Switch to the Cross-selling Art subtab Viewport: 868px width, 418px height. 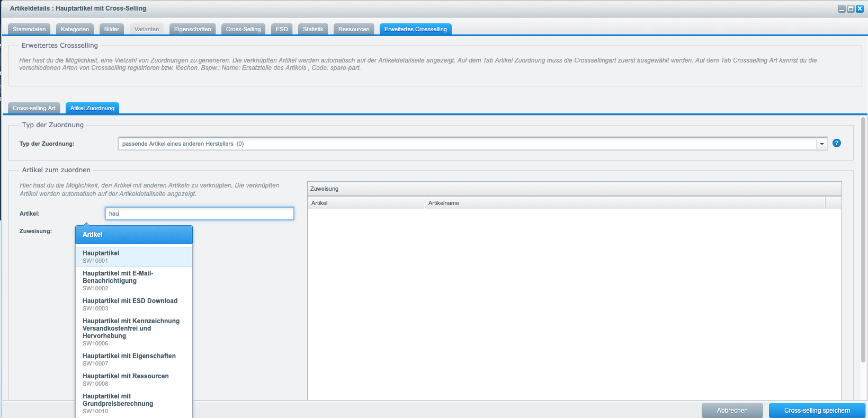coord(34,108)
